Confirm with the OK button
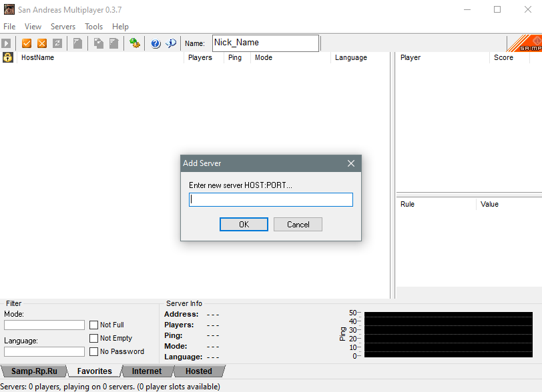This screenshot has height=392, width=542. (244, 225)
